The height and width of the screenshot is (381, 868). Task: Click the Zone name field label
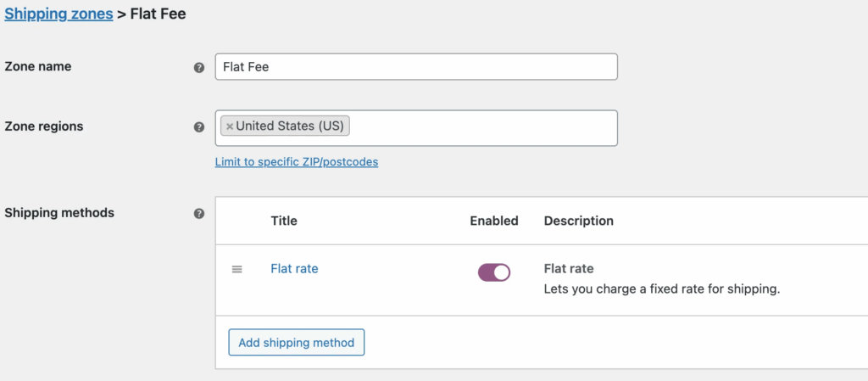click(x=38, y=66)
